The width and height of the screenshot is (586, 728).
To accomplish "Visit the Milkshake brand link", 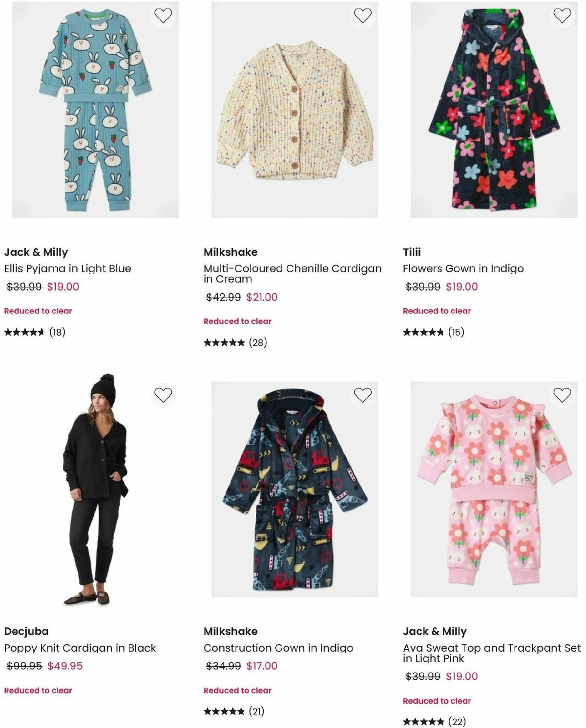I will (x=230, y=252).
